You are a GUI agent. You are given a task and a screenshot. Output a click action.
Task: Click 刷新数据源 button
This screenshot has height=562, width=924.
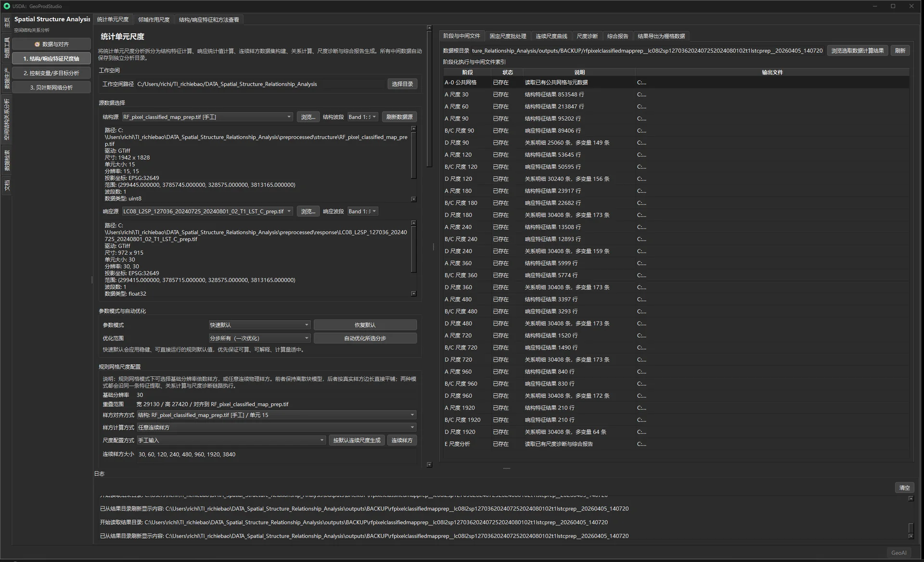(x=399, y=117)
